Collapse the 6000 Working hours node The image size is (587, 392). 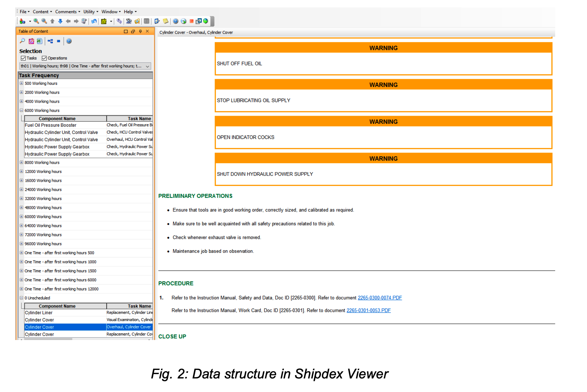coord(21,111)
